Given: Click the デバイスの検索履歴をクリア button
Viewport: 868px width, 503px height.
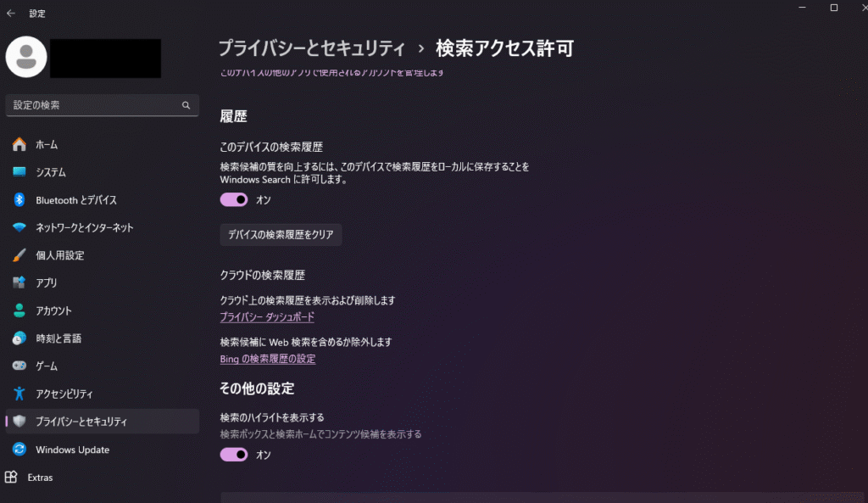Looking at the screenshot, I should pos(281,235).
